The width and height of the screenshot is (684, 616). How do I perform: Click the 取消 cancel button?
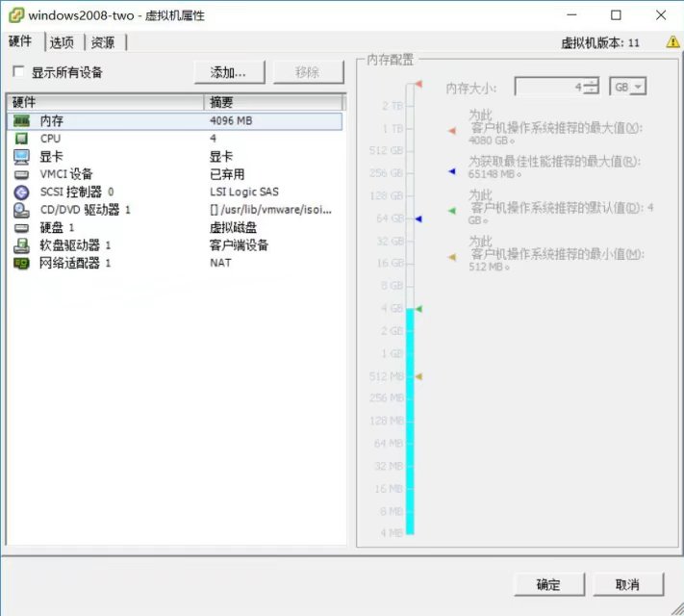coord(628,584)
